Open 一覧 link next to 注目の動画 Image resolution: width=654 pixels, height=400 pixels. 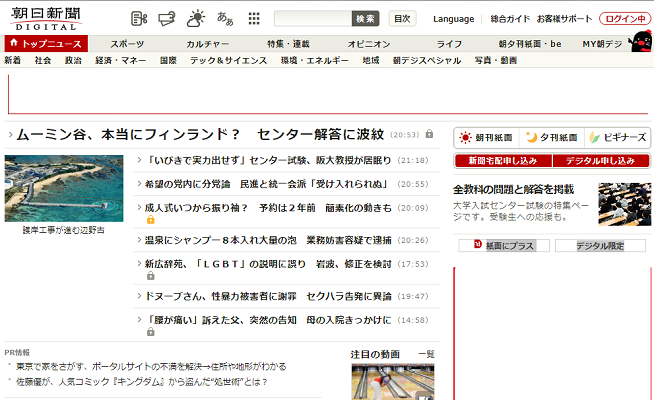coord(426,355)
